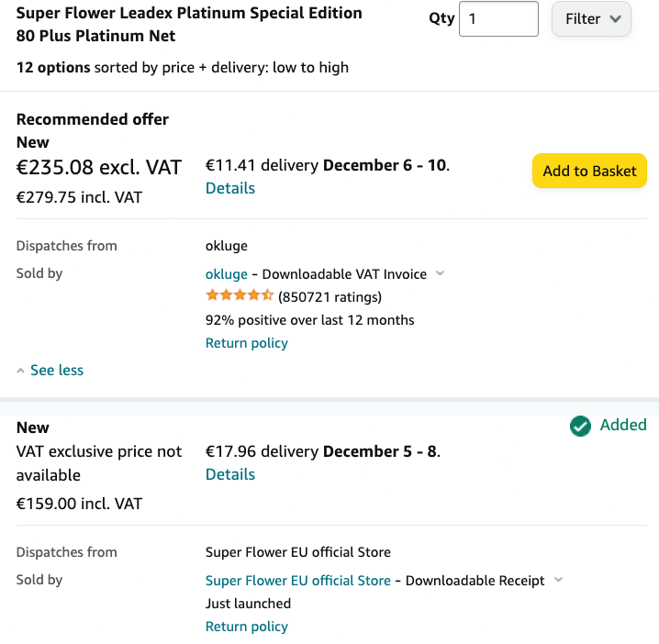Collapse offer details with See less

pos(57,370)
